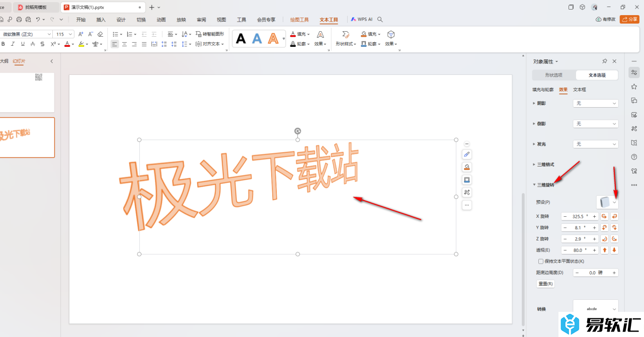Viewport: 644px width, 337px height.
Task: Toggle italic text formatting
Action: 12,44
